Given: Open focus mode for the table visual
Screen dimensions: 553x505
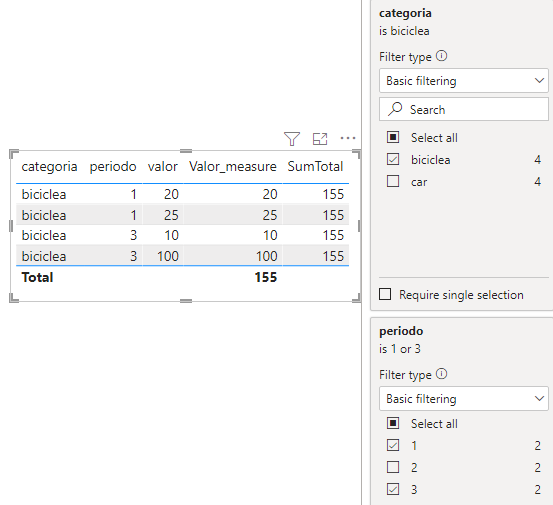Looking at the screenshot, I should 320,139.
